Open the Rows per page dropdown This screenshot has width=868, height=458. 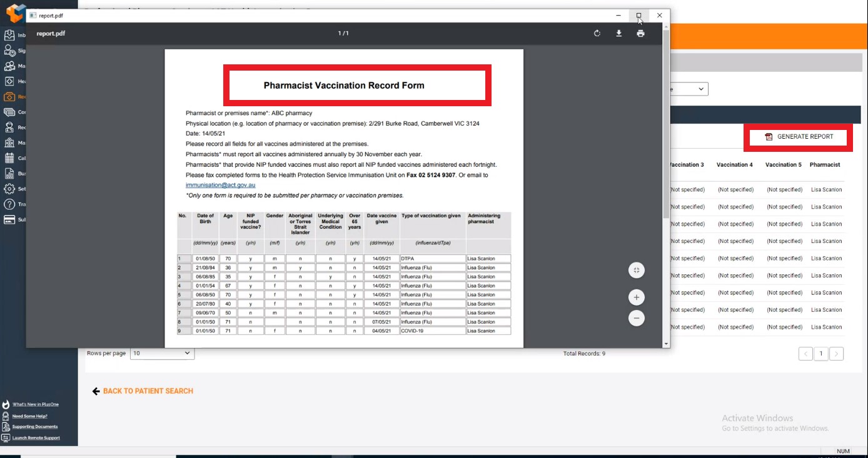pyautogui.click(x=163, y=353)
